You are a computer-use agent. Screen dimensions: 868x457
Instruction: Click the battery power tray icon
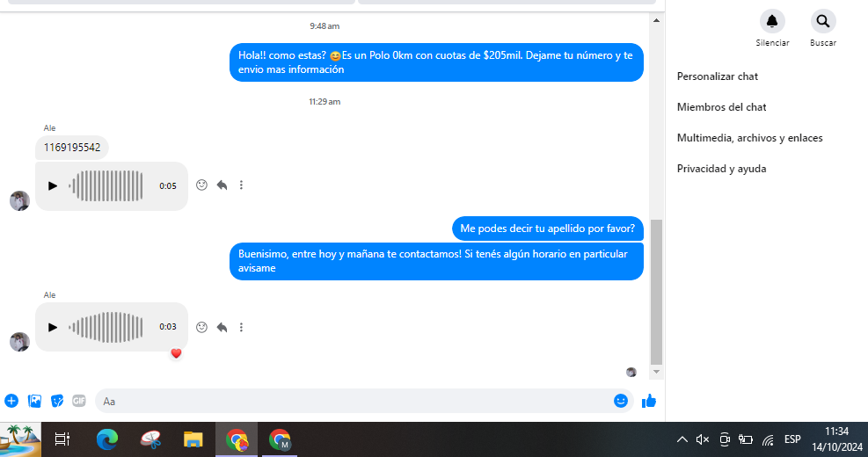(746, 439)
